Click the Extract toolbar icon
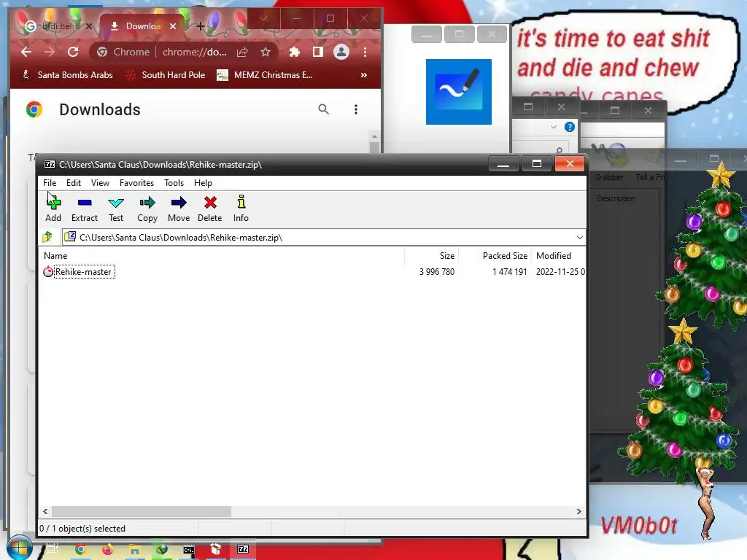747x560 pixels. 85,208
